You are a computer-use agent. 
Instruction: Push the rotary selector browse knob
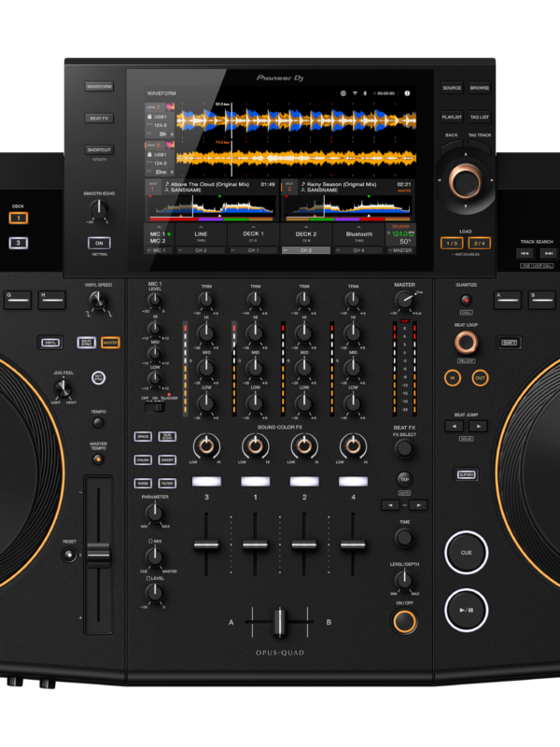(x=465, y=181)
